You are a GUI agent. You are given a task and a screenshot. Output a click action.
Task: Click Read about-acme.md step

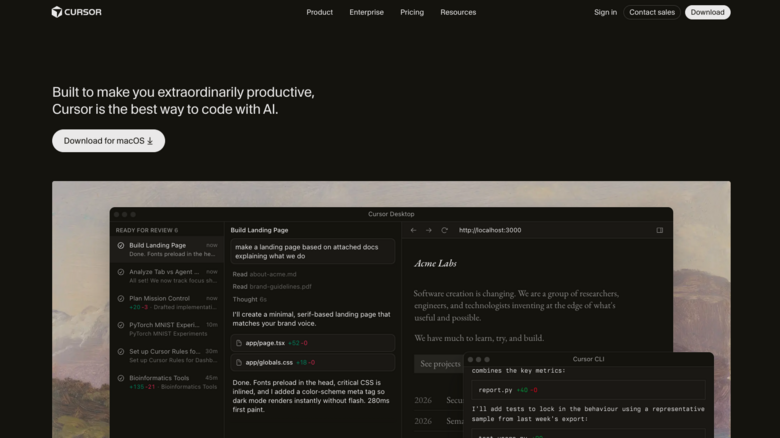point(264,274)
